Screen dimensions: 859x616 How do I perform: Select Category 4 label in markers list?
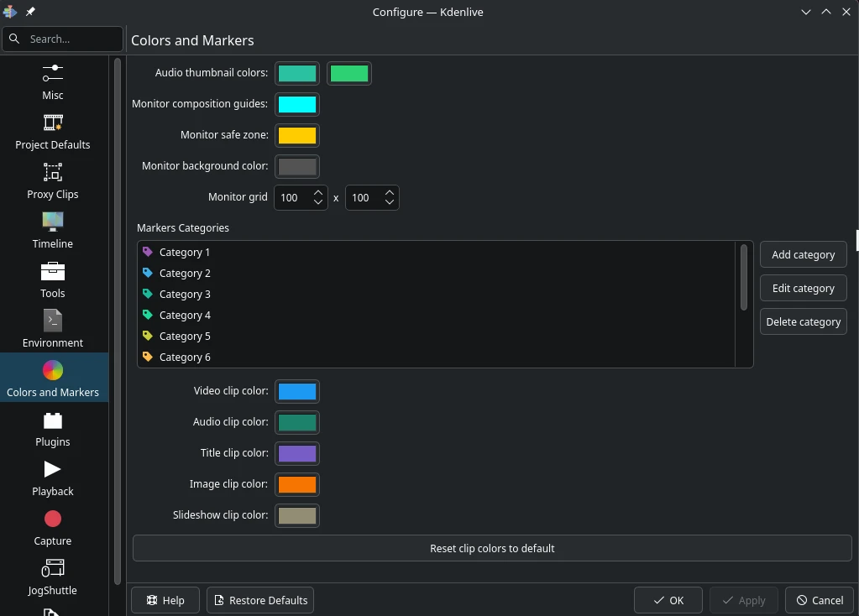pyautogui.click(x=185, y=316)
